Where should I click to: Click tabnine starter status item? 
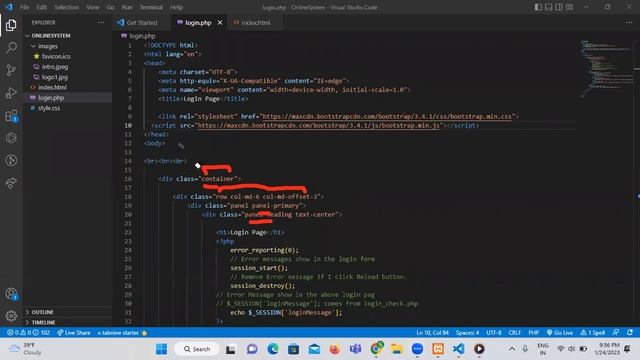122,333
